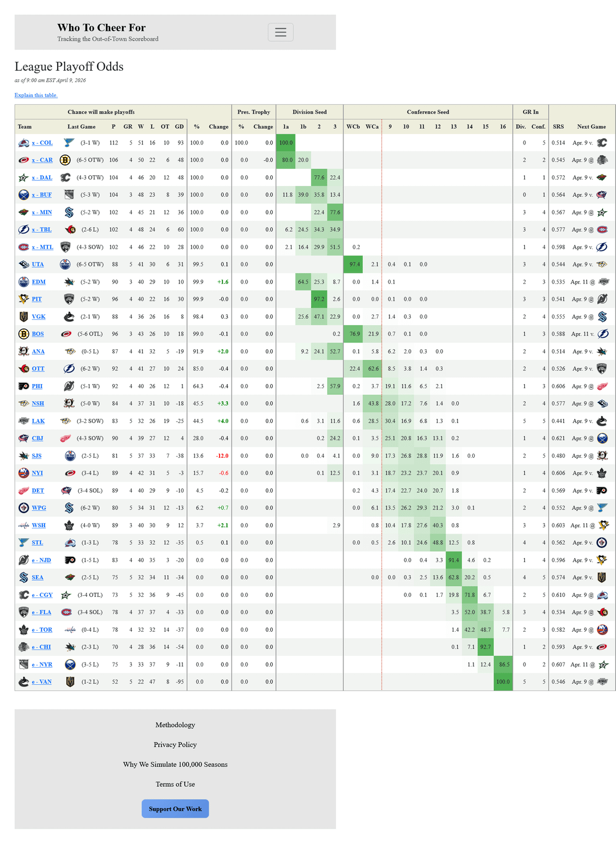Click the Bruins logo next to BOS link
Viewport: 616px width, 844px height.
(23, 334)
